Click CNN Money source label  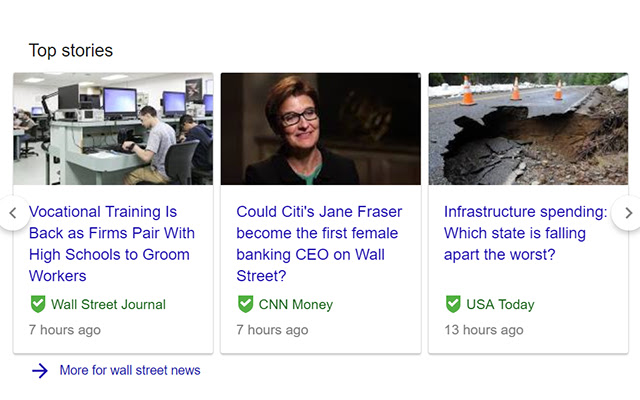295,304
